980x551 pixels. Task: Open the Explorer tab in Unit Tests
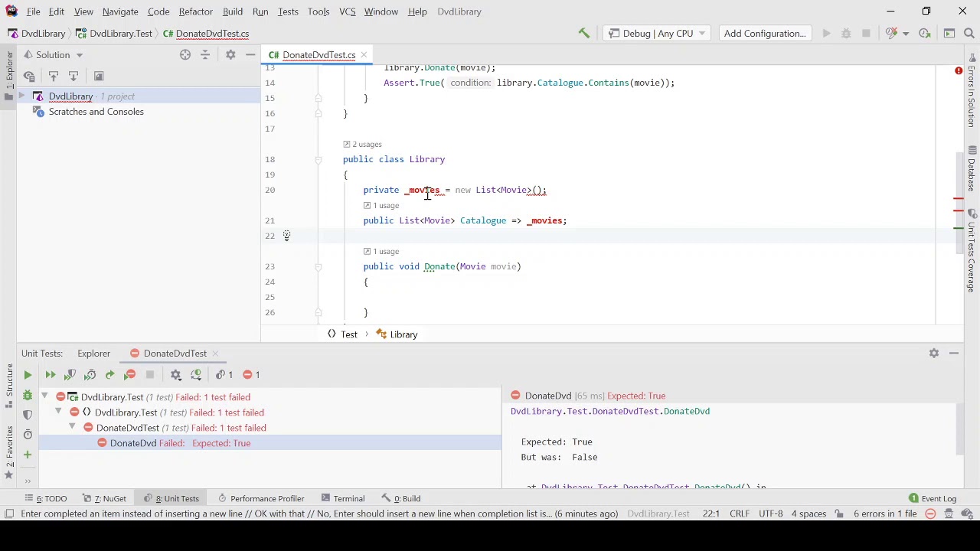click(x=93, y=353)
